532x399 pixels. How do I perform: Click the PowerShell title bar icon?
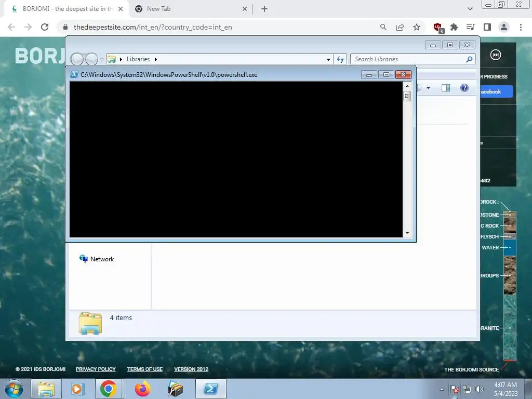[74, 75]
